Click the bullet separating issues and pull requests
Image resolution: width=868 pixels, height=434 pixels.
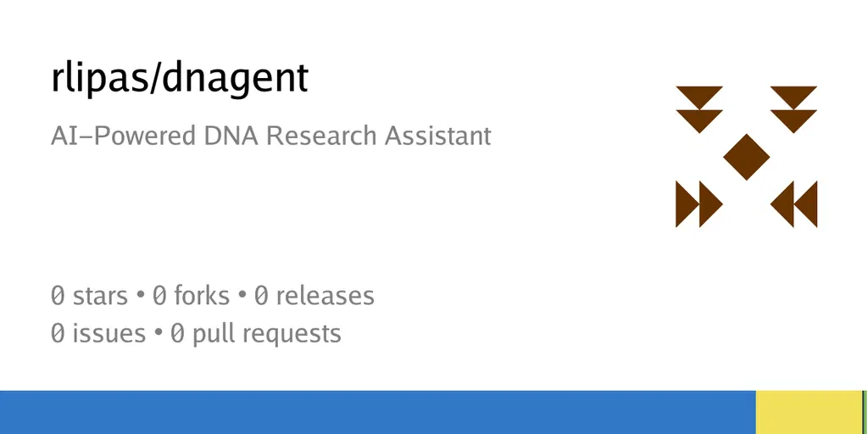159,334
